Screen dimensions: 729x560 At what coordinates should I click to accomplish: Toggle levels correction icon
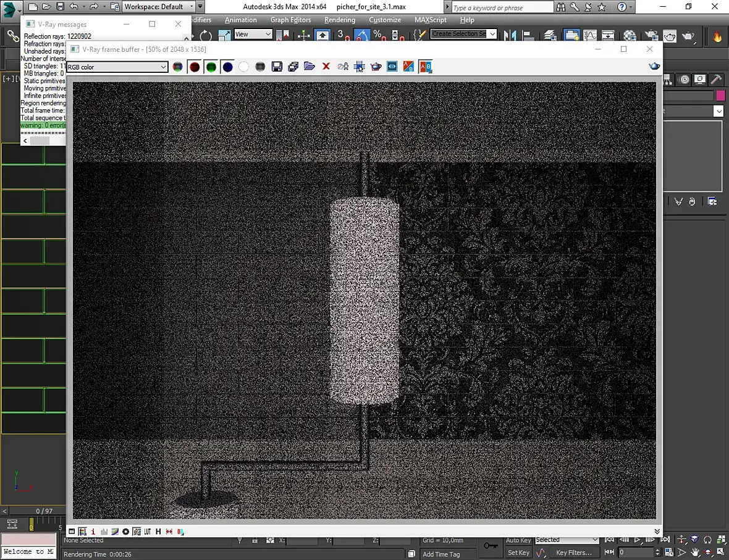coord(104,532)
